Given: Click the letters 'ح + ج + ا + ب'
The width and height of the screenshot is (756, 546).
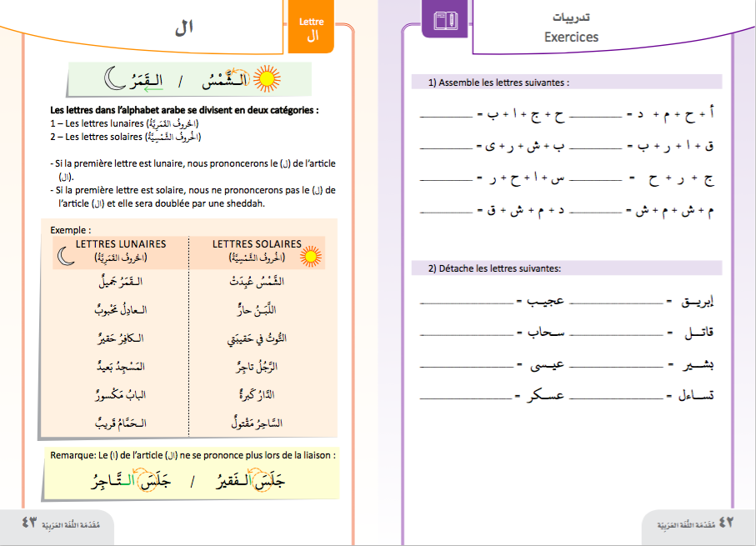Looking at the screenshot, I should click(x=526, y=115).
